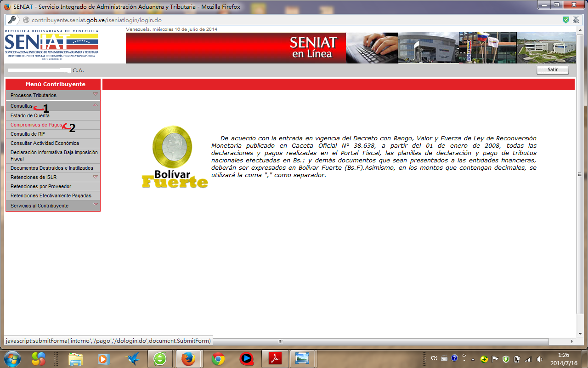This screenshot has height=368, width=588.
Task: Click the horizontal scrollbar right arrow
Action: tap(572, 341)
